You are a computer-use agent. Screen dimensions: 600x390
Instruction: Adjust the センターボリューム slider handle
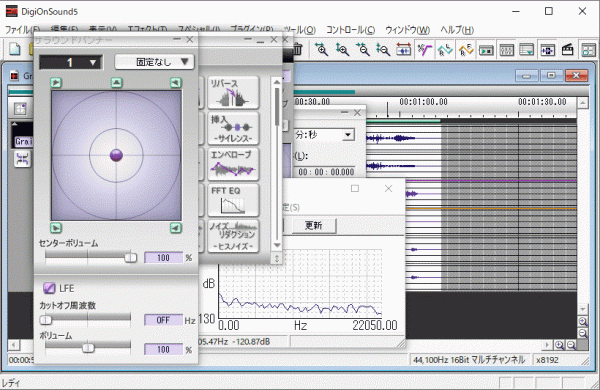point(130,258)
